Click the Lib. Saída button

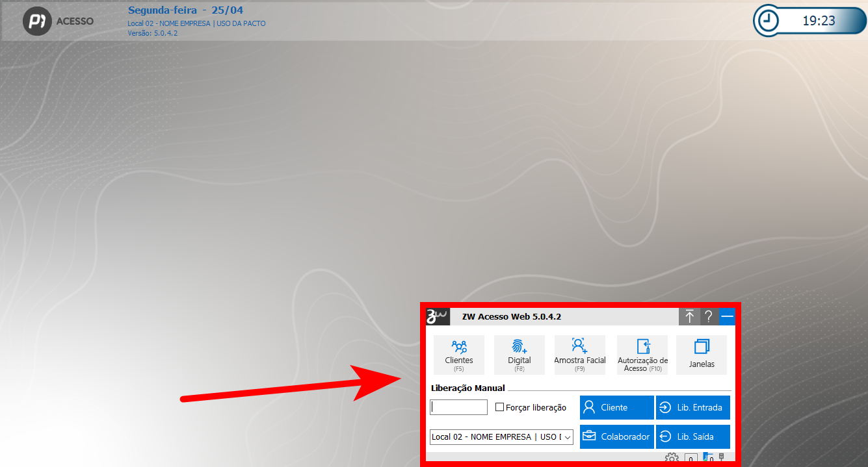[x=693, y=436]
